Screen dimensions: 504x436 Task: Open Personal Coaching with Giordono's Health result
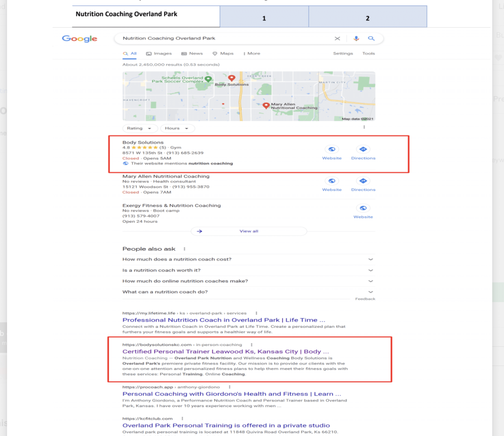coord(232,394)
